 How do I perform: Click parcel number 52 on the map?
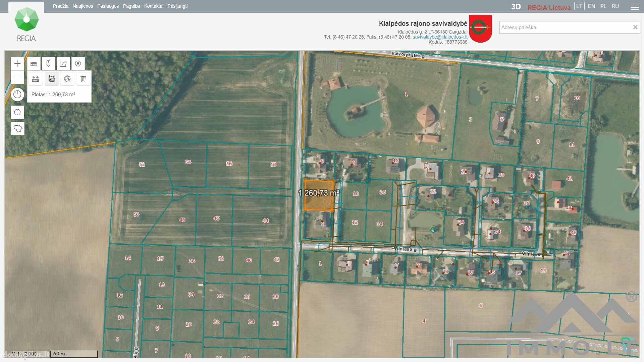pyautogui.click(x=142, y=165)
